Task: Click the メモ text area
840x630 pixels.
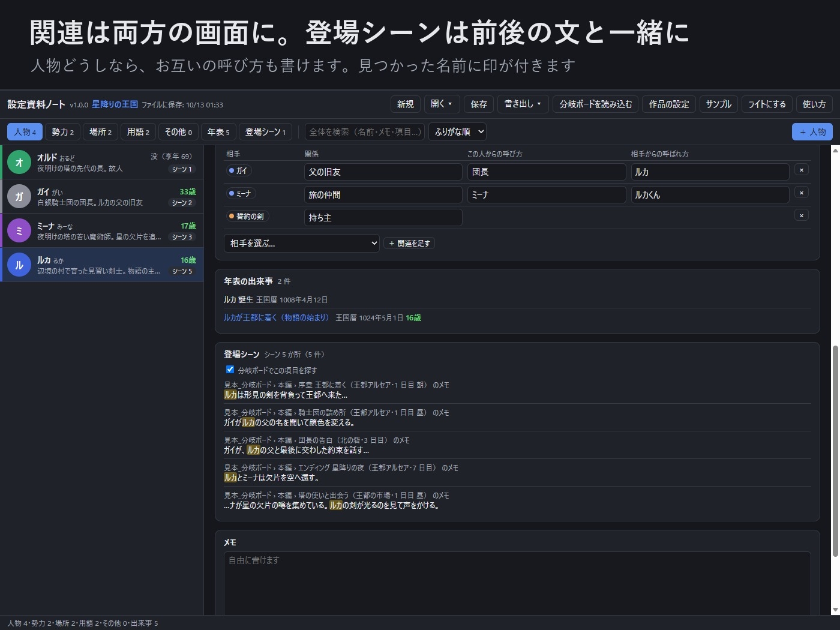Action: tap(517, 583)
